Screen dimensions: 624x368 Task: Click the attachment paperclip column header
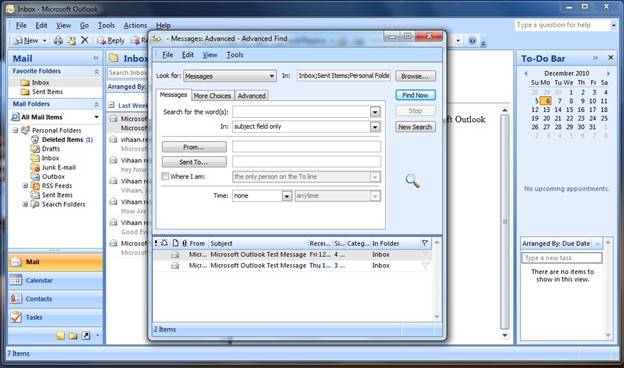click(185, 243)
